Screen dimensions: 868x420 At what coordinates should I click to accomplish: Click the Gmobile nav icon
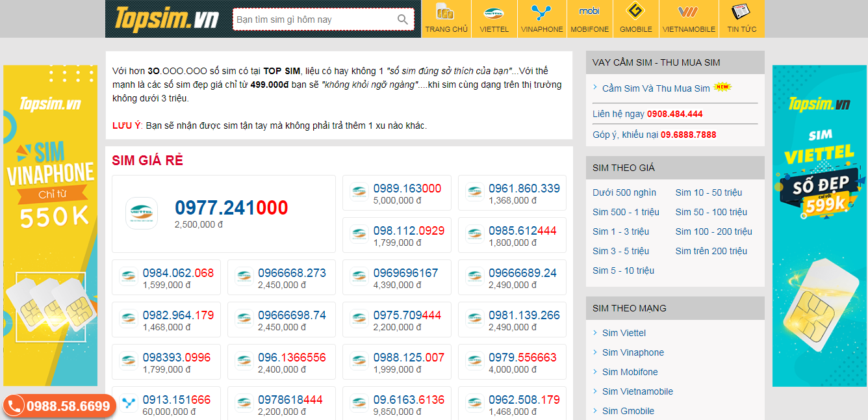[635, 12]
